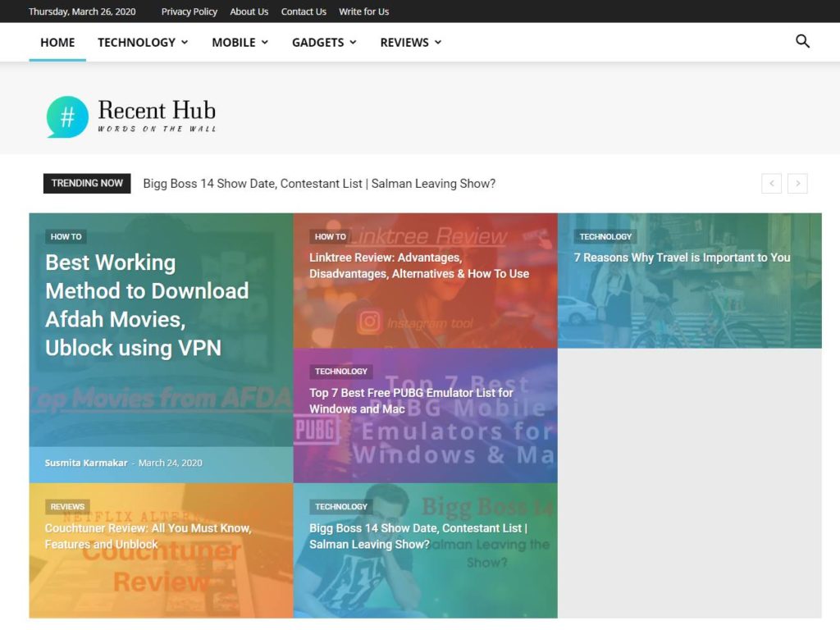This screenshot has height=630, width=840.
Task: Expand the Mobile menu chevron
Action: pyautogui.click(x=265, y=42)
